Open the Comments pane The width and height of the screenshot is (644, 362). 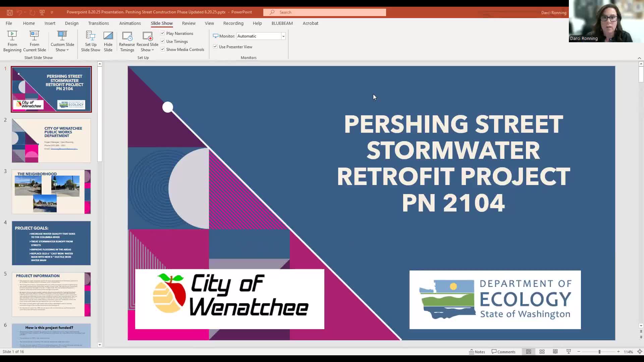(x=504, y=352)
